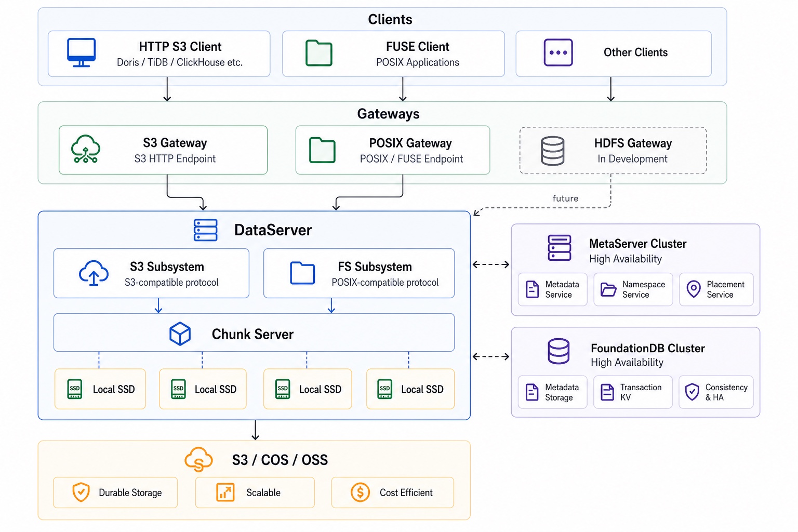Click the Placement Service pin icon

click(x=694, y=289)
